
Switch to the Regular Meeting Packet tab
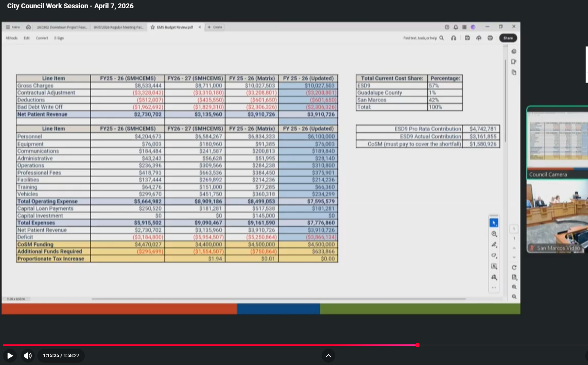pyautogui.click(x=118, y=27)
